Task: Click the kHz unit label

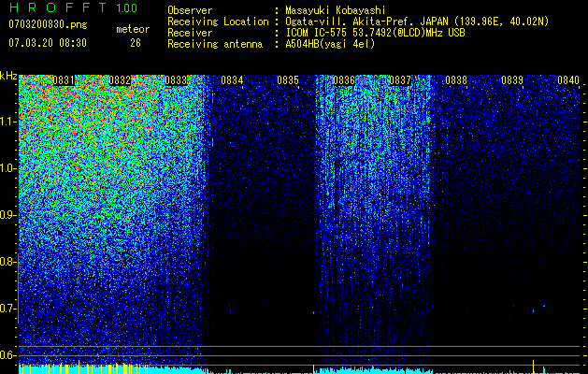Action: click(x=8, y=76)
